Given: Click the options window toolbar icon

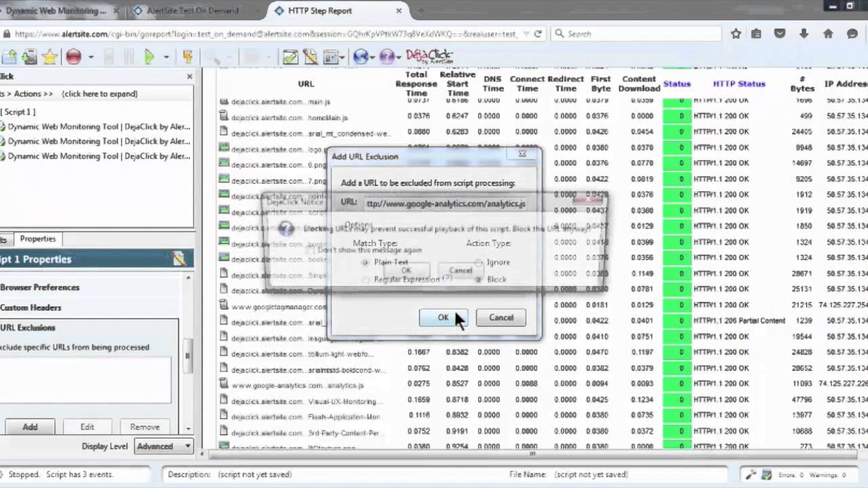Looking at the screenshot, I should point(332,57).
